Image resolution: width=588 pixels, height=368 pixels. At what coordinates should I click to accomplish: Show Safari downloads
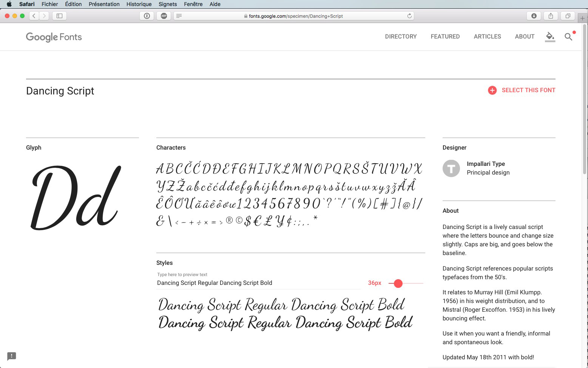534,16
